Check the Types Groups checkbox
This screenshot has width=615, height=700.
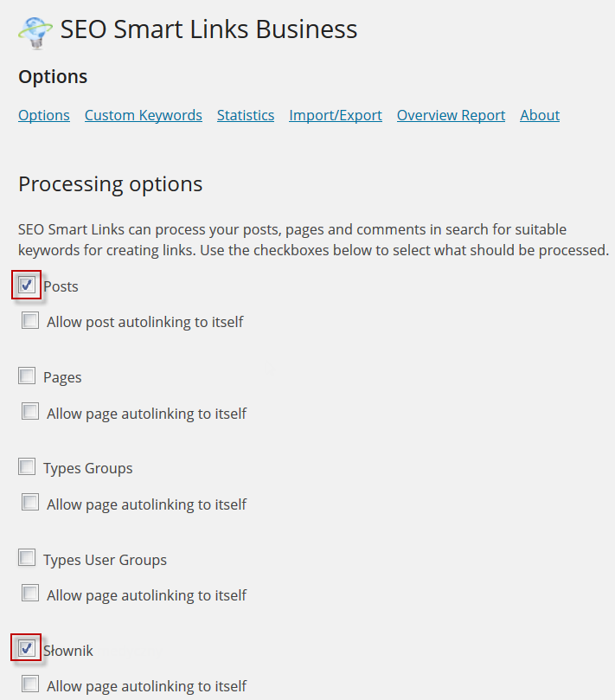[x=27, y=466]
